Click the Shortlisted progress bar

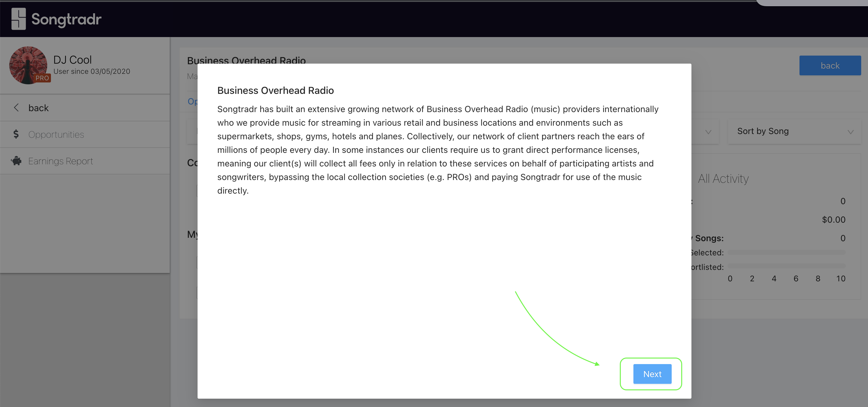[x=787, y=266]
